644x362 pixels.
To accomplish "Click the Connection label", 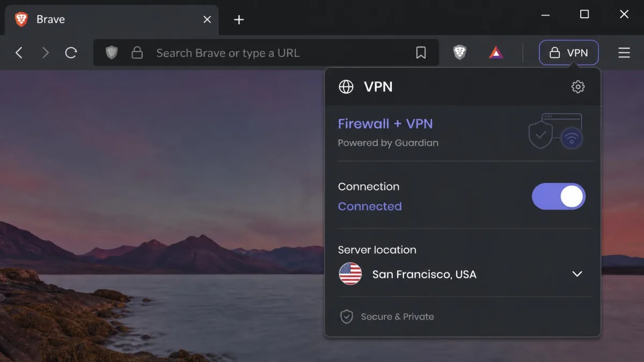I will point(369,187).
